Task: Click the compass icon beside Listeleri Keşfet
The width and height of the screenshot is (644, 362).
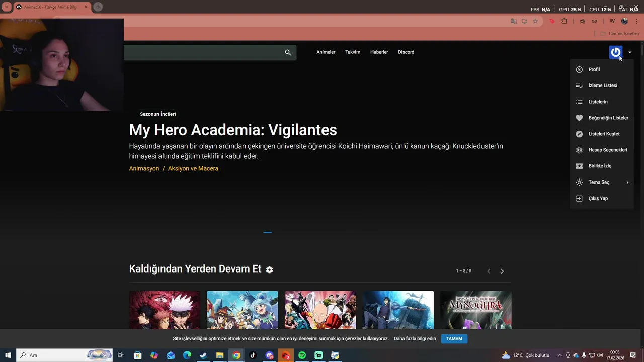Action: pos(579,134)
